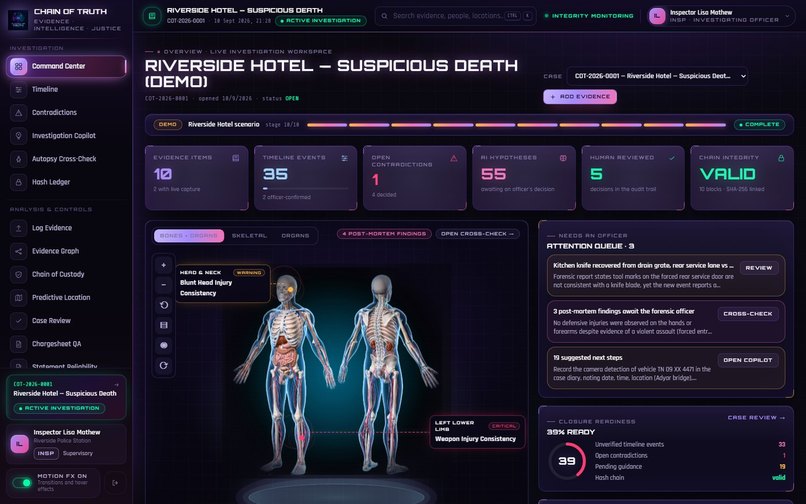Click 'Unverified timeline events' row in Closure Readiness
Screen dimensions: 806x504
tap(690, 444)
